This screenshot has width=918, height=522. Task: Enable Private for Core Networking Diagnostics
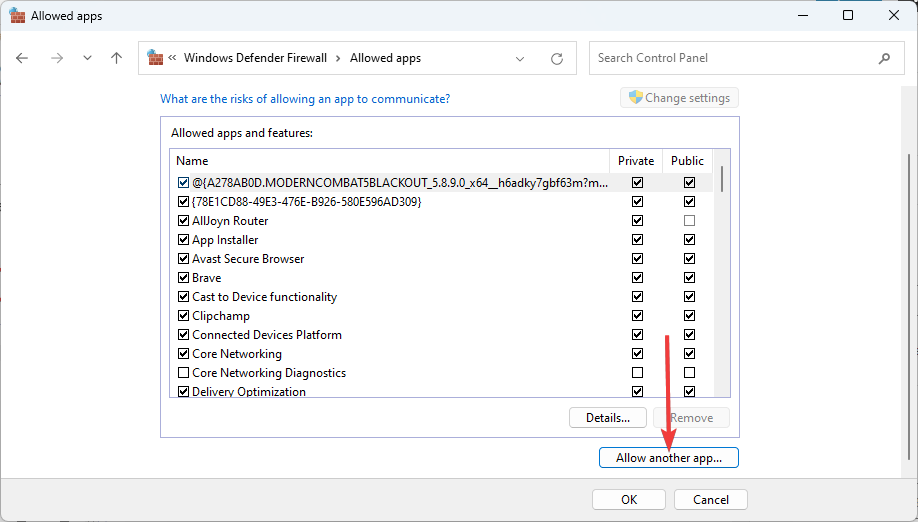pyautogui.click(x=638, y=373)
